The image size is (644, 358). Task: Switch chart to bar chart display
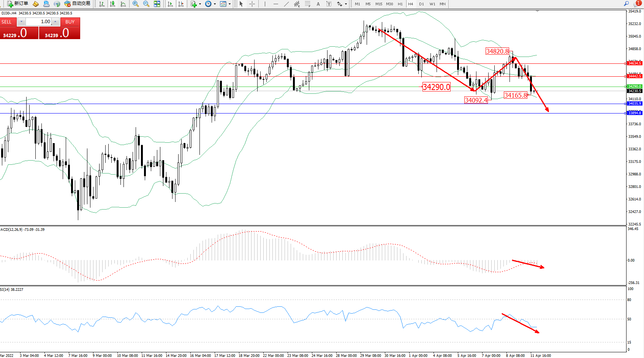click(102, 4)
